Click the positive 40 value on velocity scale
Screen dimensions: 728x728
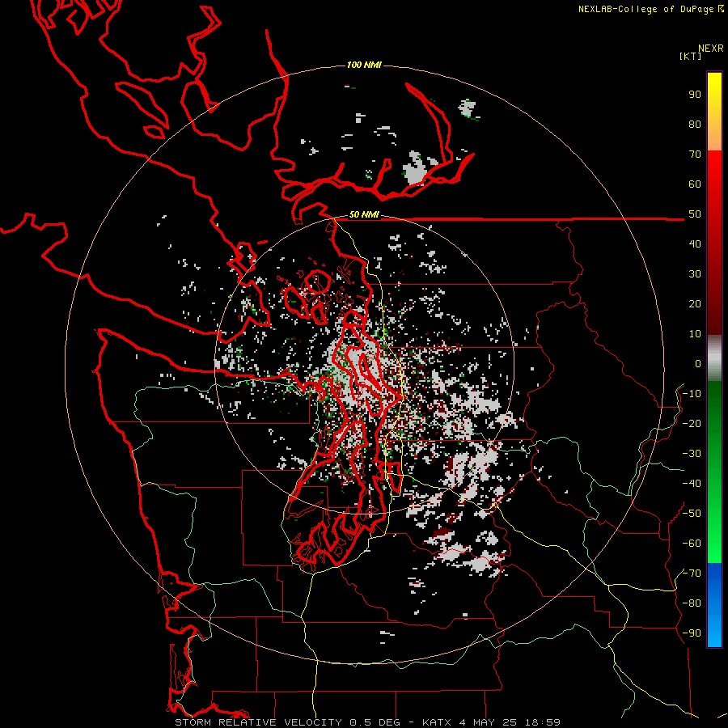click(x=695, y=244)
